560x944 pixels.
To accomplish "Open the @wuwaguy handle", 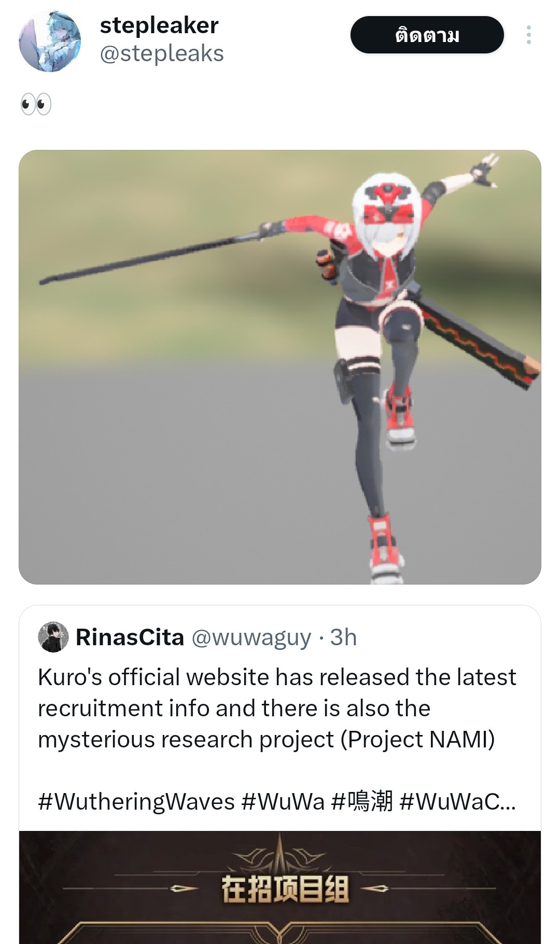I will coord(251,637).
